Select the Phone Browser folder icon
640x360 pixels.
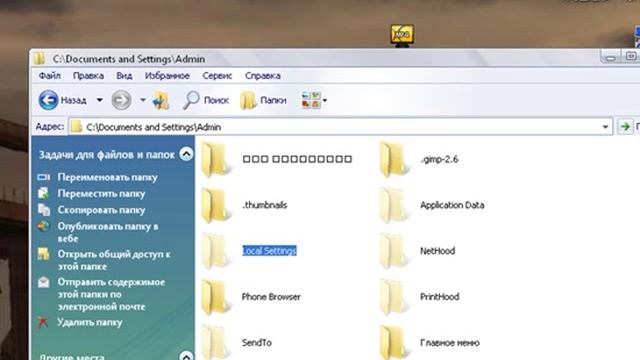pos(215,297)
